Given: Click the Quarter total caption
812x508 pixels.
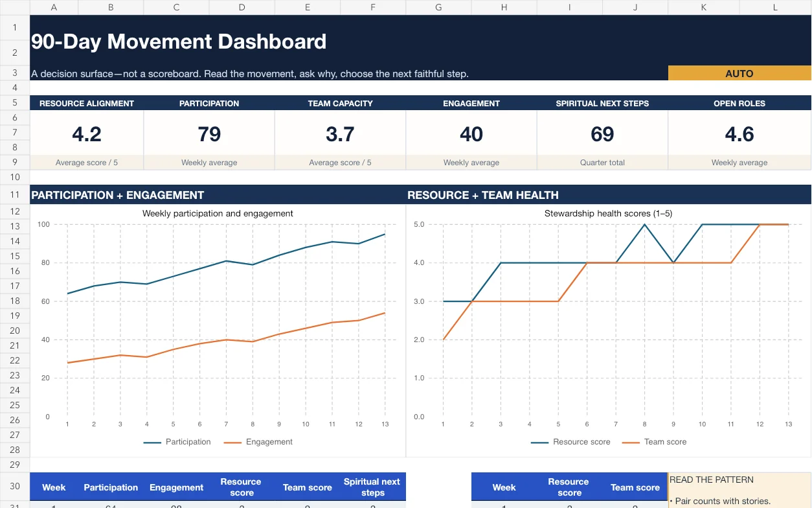Looking at the screenshot, I should tap(603, 163).
